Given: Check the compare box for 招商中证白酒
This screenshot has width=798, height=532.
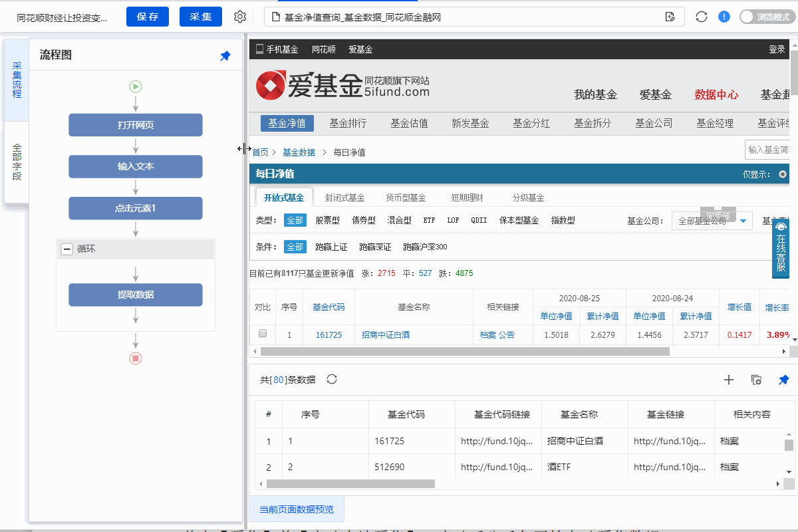Looking at the screenshot, I should click(263, 334).
